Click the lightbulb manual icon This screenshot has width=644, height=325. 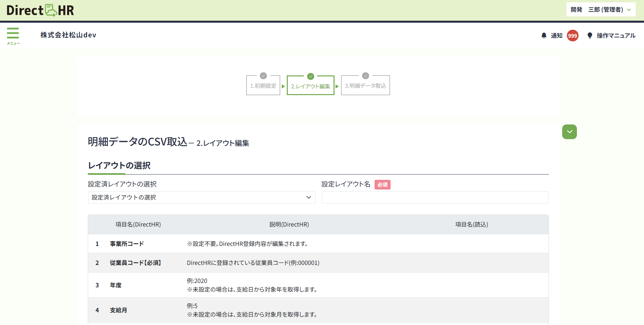[590, 35]
